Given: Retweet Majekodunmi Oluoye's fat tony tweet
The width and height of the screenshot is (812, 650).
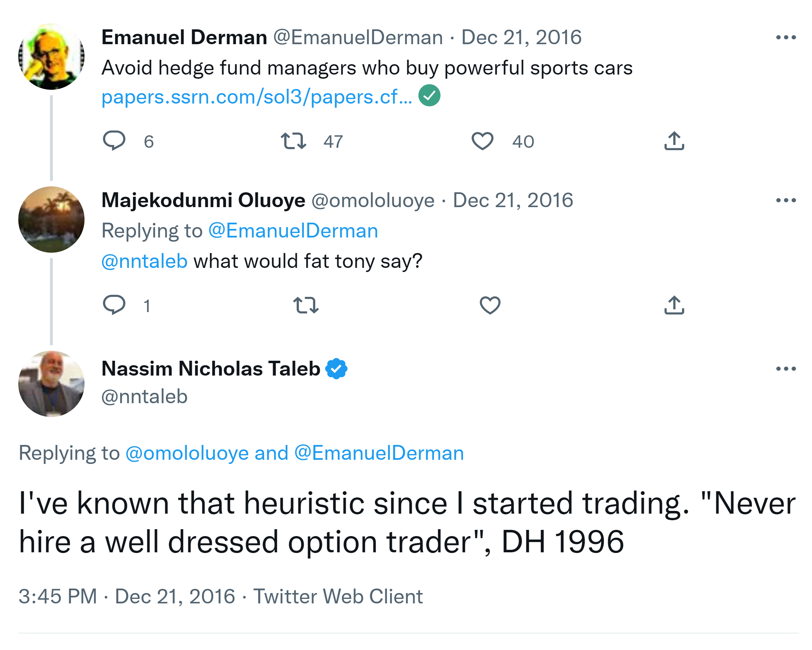Looking at the screenshot, I should (x=305, y=305).
